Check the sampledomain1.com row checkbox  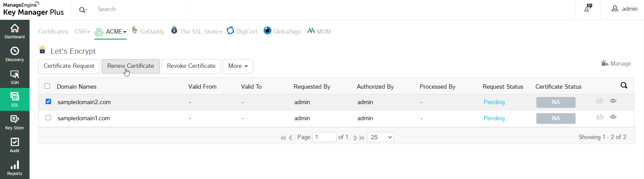coord(48,118)
